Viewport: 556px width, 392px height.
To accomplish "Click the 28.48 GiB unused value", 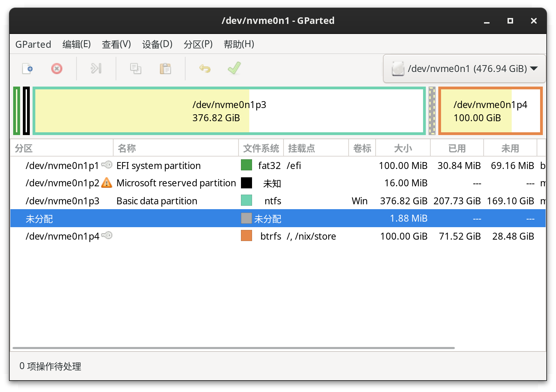I will click(513, 237).
